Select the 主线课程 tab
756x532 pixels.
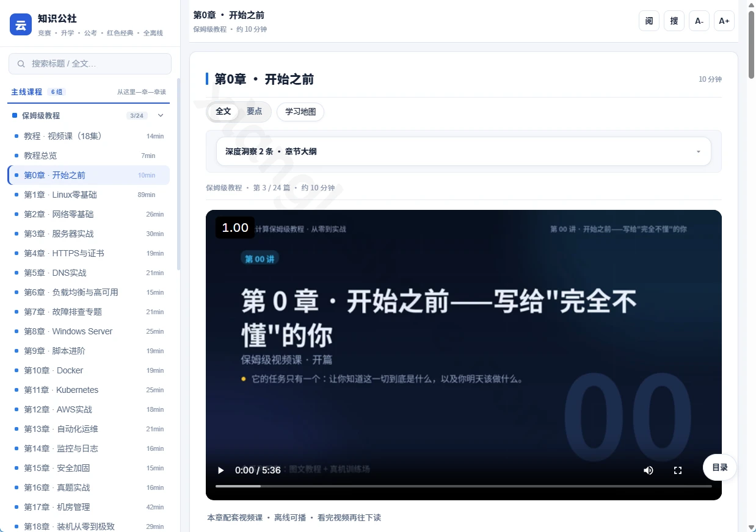pyautogui.click(x=27, y=92)
